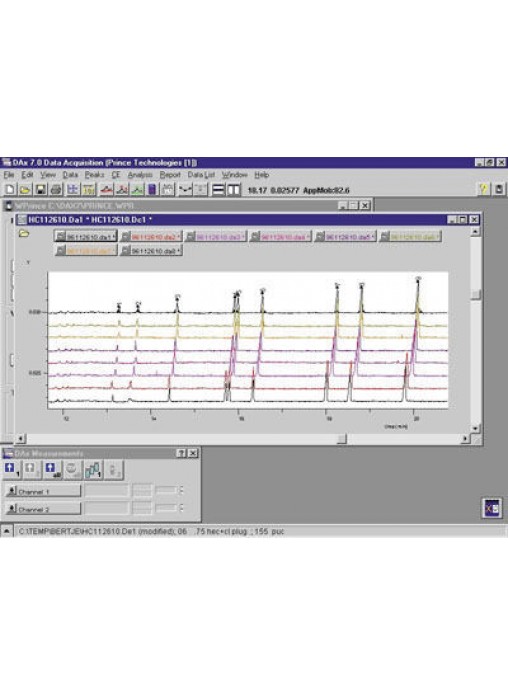The width and height of the screenshot is (508, 696).
Task: Start measurement on all channels icon
Action: [x=52, y=470]
